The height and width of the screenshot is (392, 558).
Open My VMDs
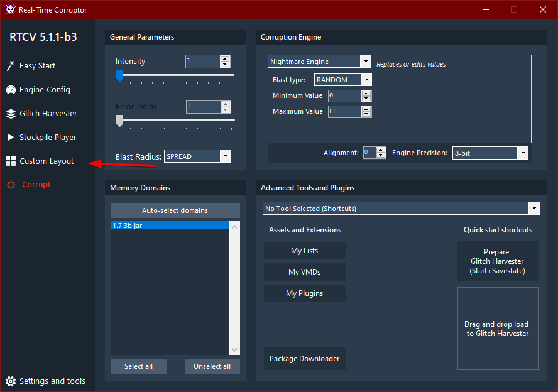pos(305,272)
